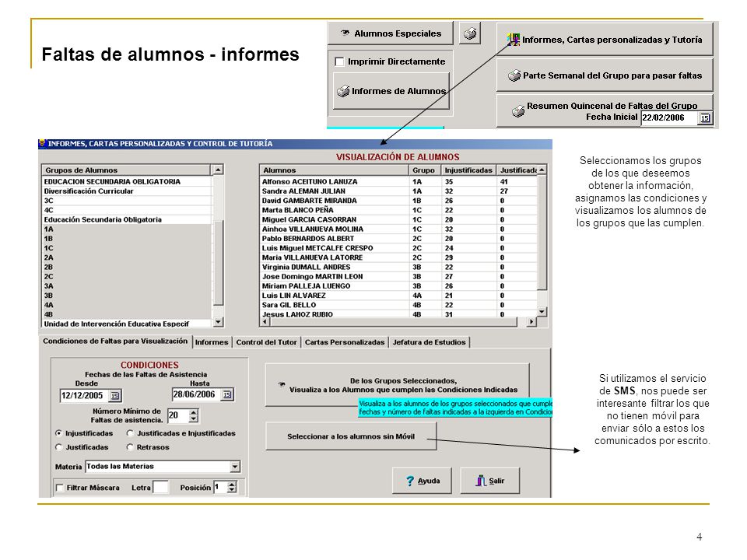Click the Alumnos column header
This screenshot has width=747, height=560.
(x=334, y=170)
